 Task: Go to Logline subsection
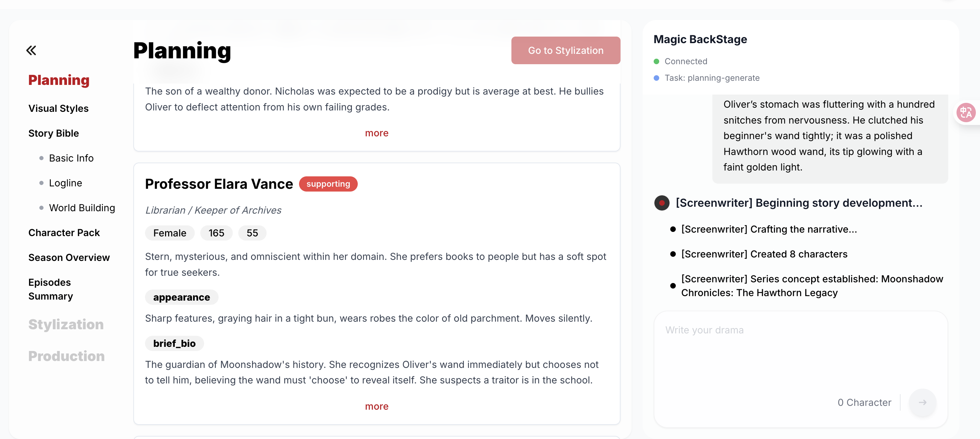65,183
